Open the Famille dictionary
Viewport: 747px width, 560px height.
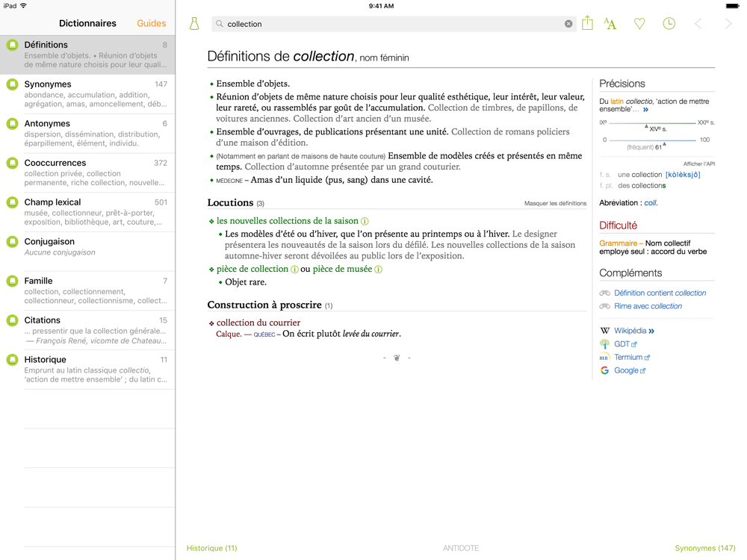87,291
